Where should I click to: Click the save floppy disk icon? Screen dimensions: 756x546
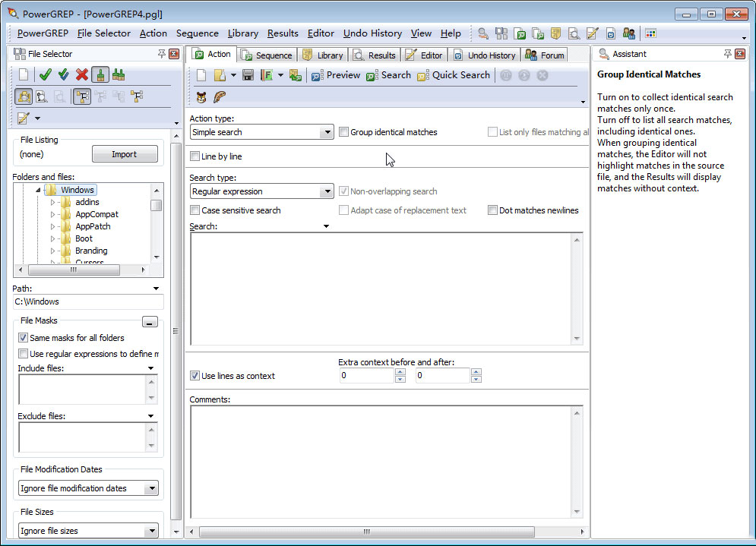click(248, 75)
